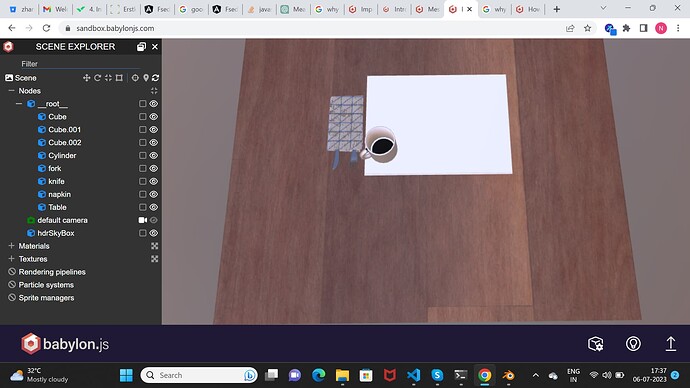Select the default camera node

pyautogui.click(x=62, y=220)
